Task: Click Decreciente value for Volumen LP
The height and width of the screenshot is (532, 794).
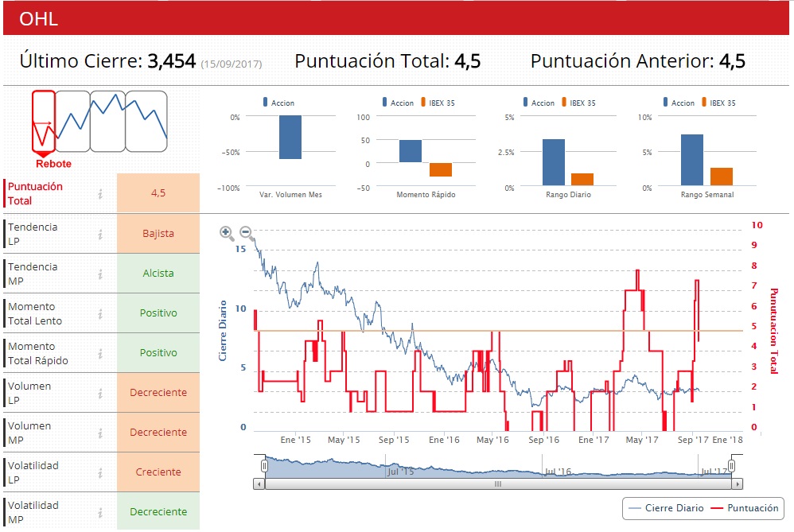Action: (158, 393)
